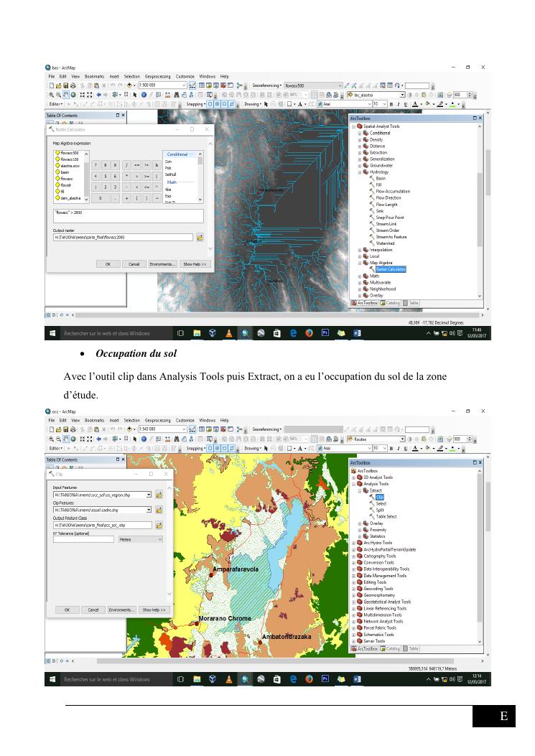
Task: Select the Table Select tool in Extract
Action: (386, 516)
